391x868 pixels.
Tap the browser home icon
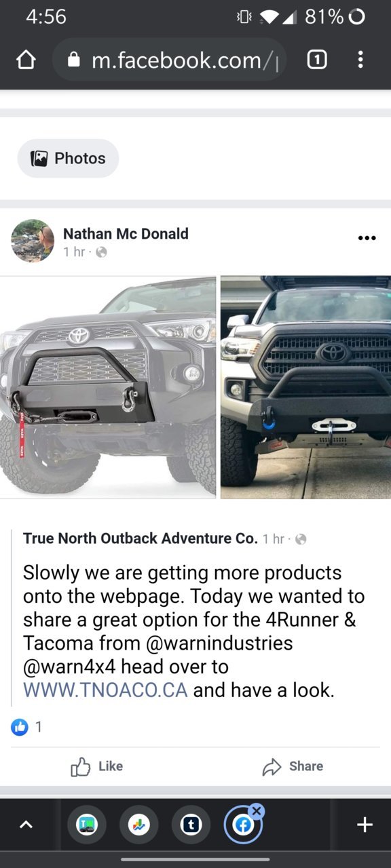26,60
